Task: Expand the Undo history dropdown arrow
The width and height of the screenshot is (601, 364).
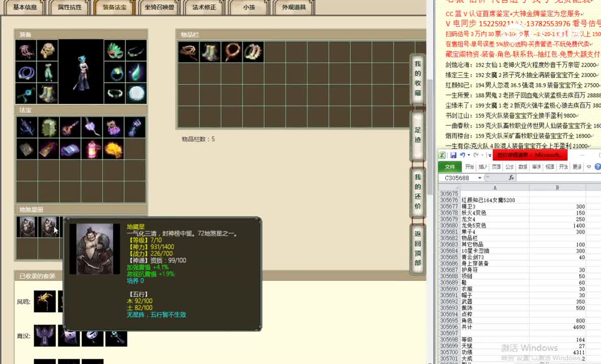Action: click(x=468, y=155)
